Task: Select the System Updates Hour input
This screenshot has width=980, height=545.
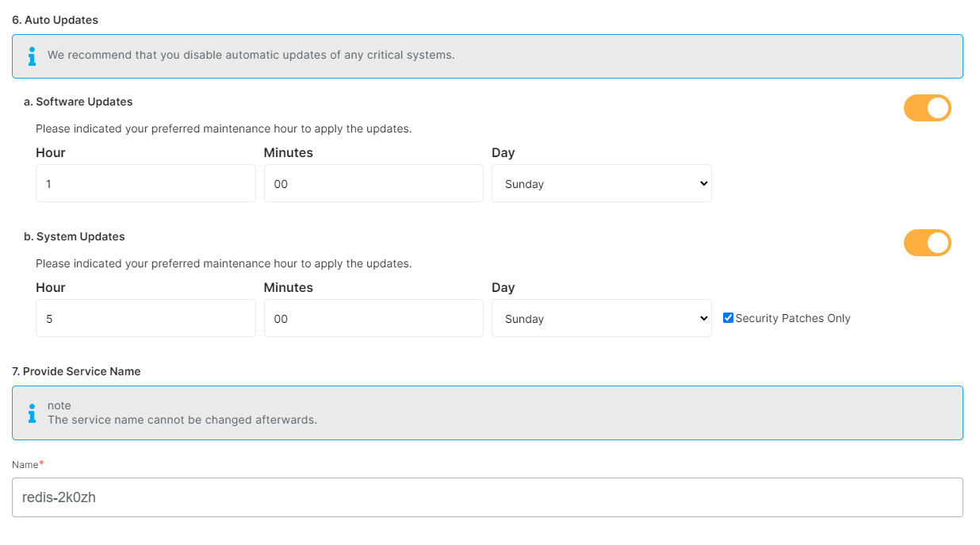Action: click(146, 318)
